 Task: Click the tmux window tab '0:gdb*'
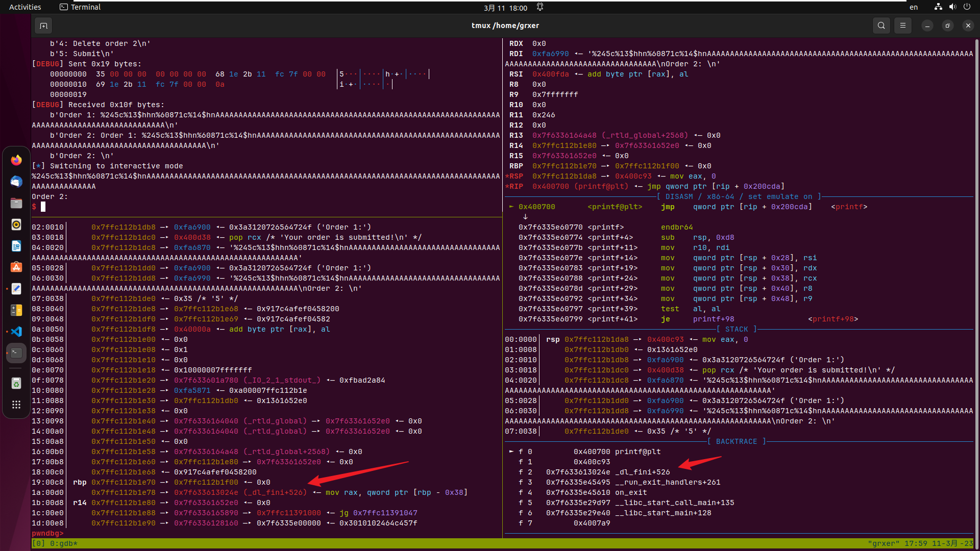64,543
